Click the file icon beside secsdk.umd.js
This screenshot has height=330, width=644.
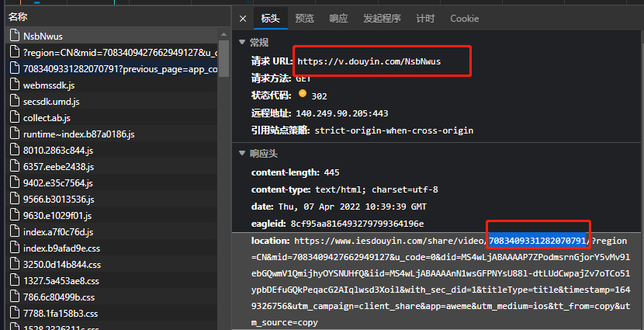click(x=15, y=101)
